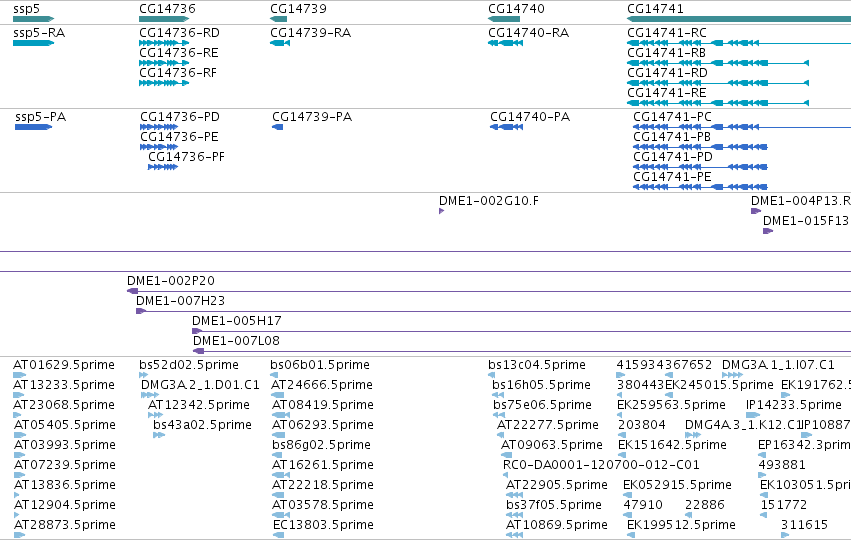This screenshot has height=540, width=851.
Task: Select CG14739-PA protein glyph
Action: tap(277, 127)
